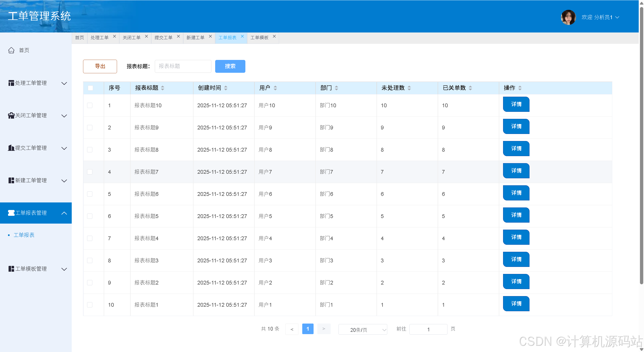Close the 工单模板 tab
The height and width of the screenshot is (352, 644).
(x=274, y=37)
